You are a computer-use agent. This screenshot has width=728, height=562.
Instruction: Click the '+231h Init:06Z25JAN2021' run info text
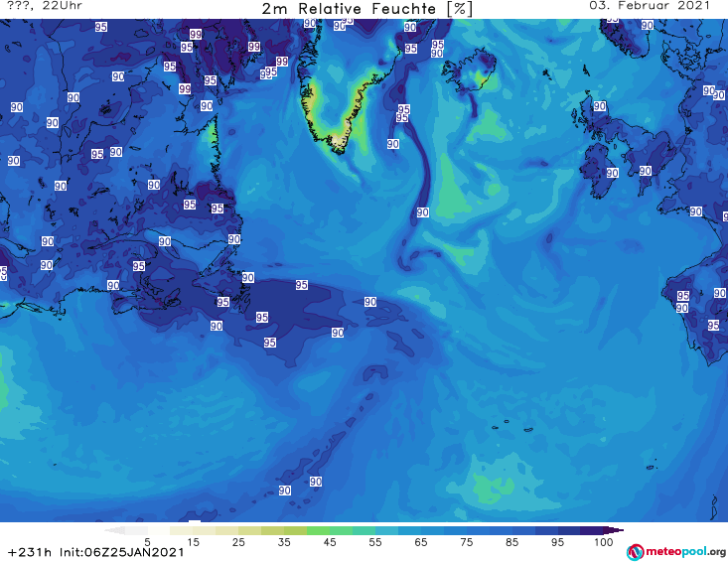[x=96, y=552]
